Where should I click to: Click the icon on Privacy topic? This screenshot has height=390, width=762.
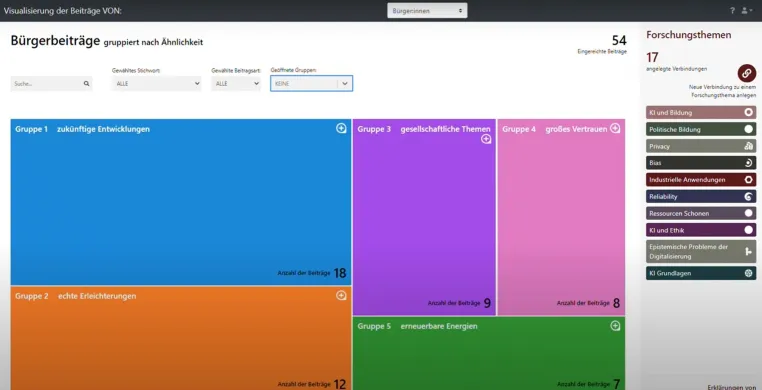pos(748,146)
